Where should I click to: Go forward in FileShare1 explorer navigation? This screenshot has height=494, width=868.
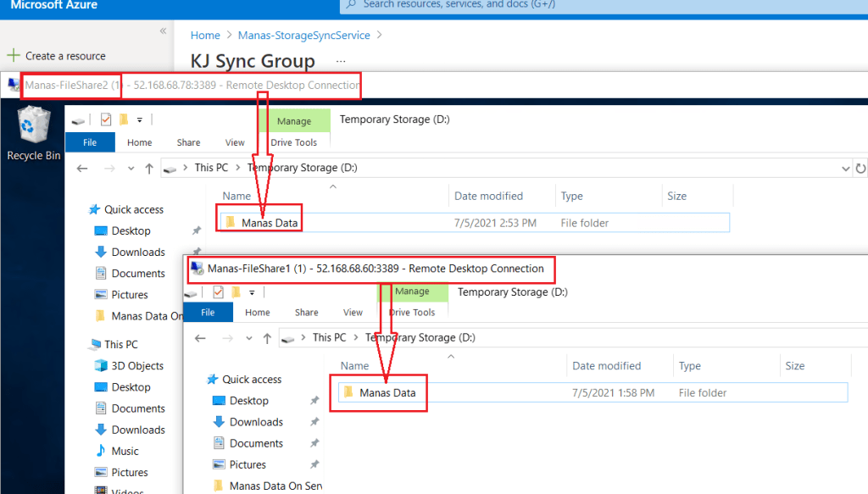pos(227,338)
